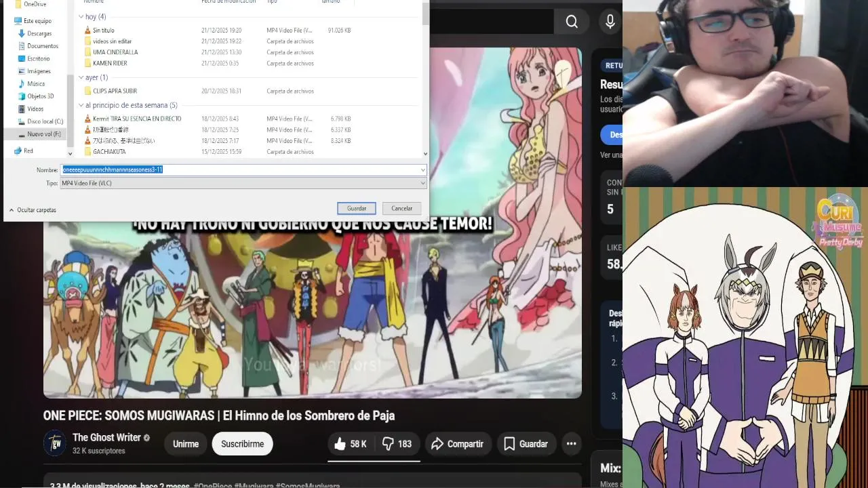
Task: Open Música in the navigation pane
Action: pyautogui.click(x=35, y=83)
